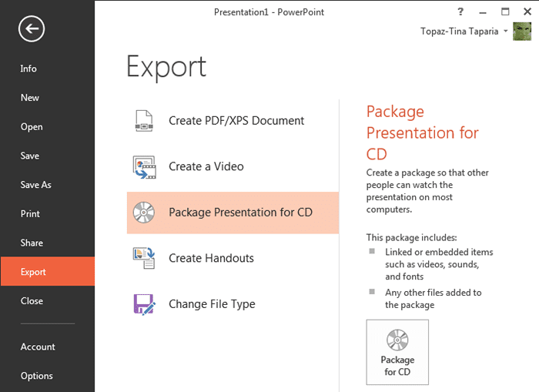Open the Info tab
This screenshot has width=539, height=392.
coord(48,69)
